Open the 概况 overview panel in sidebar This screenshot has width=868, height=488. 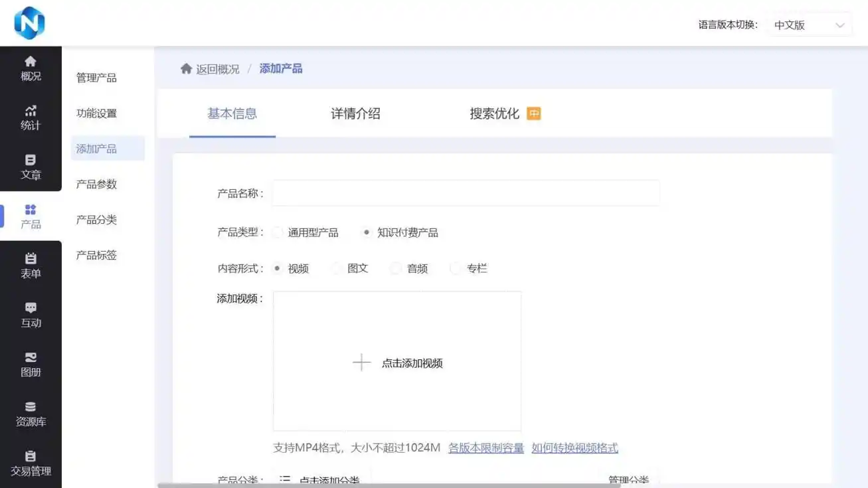coord(30,68)
